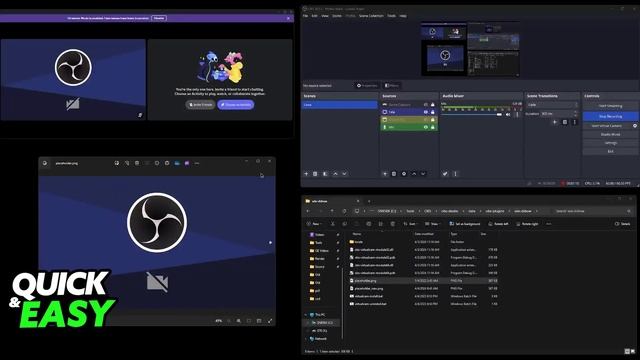Click Stop Recording in OBS Controls
The height and width of the screenshot is (360, 640).
coord(610,116)
